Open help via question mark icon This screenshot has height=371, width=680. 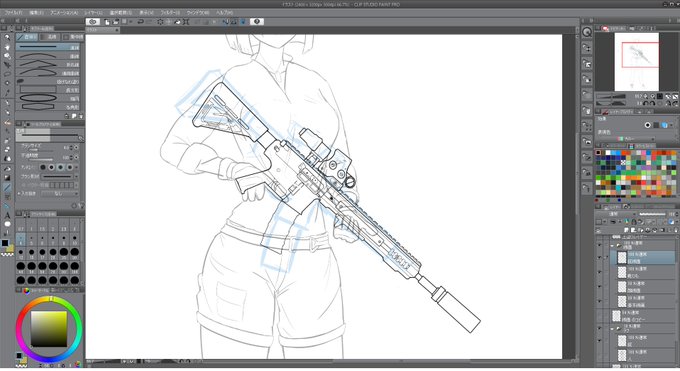(x=257, y=22)
